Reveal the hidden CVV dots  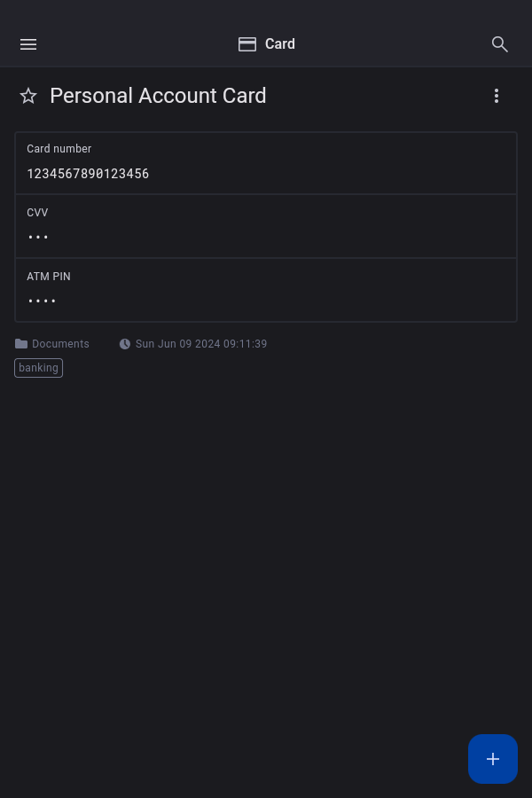(x=38, y=237)
